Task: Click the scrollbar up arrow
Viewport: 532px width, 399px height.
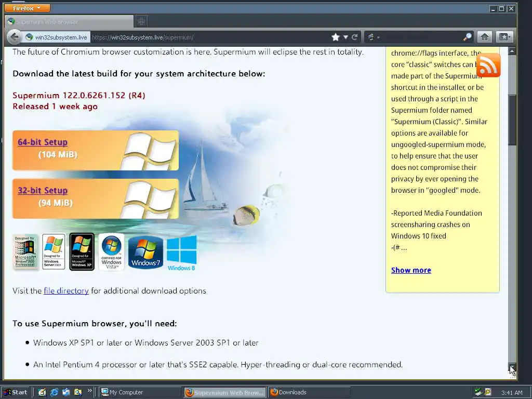Action: point(512,51)
